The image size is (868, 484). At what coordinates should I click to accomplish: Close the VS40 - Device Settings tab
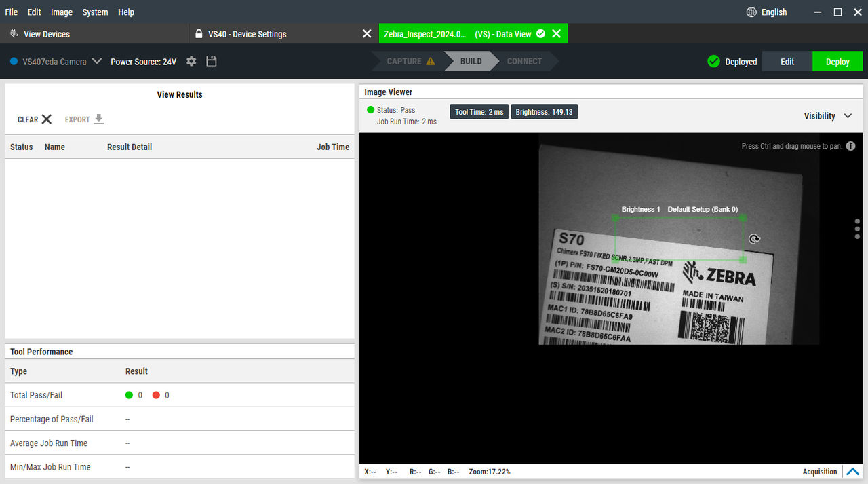tap(367, 34)
